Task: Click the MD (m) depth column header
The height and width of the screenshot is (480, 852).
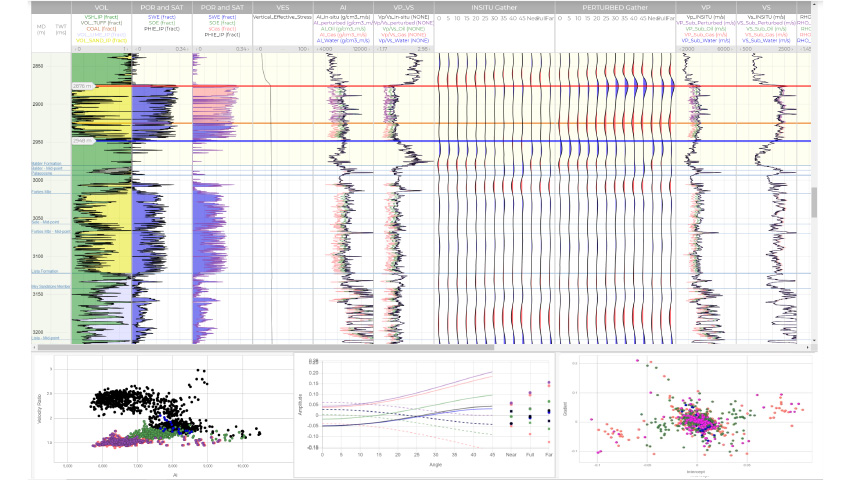Action: click(41, 29)
